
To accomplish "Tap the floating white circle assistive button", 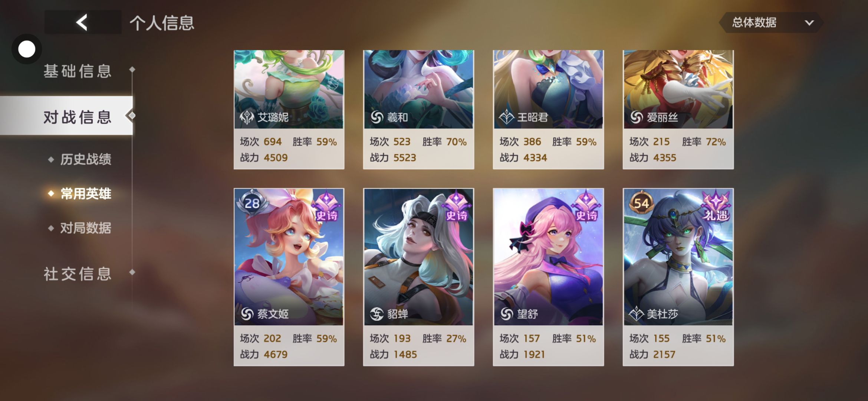I will 27,49.
